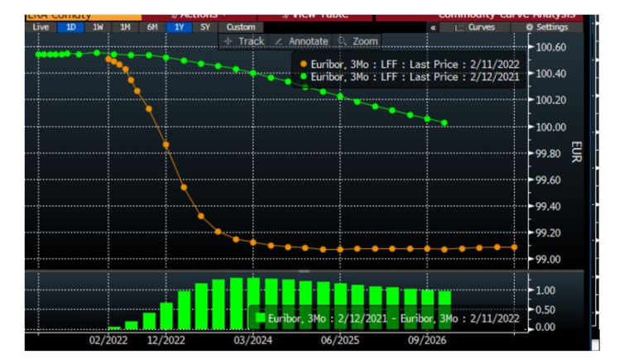The image size is (629, 364).
Task: Click orange legend marker for 2/11/2022 curve
Action: point(304,65)
